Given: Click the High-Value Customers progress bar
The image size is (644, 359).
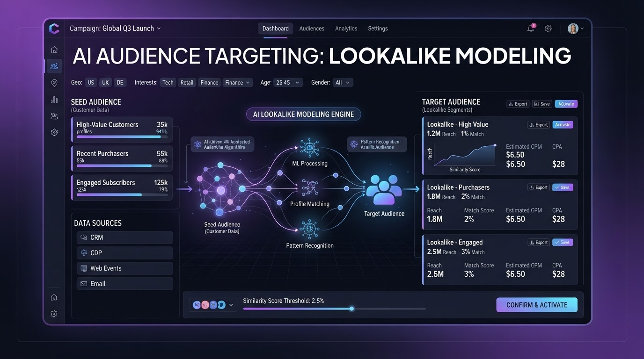Looking at the screenshot, I should pos(122,137).
